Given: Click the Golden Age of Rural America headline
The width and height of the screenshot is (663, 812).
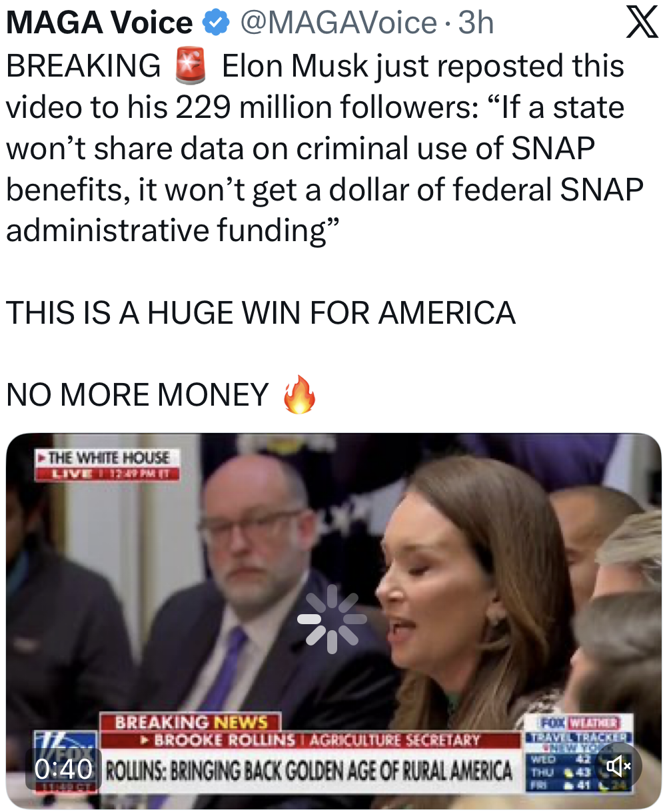Looking at the screenshot, I should [x=310, y=771].
